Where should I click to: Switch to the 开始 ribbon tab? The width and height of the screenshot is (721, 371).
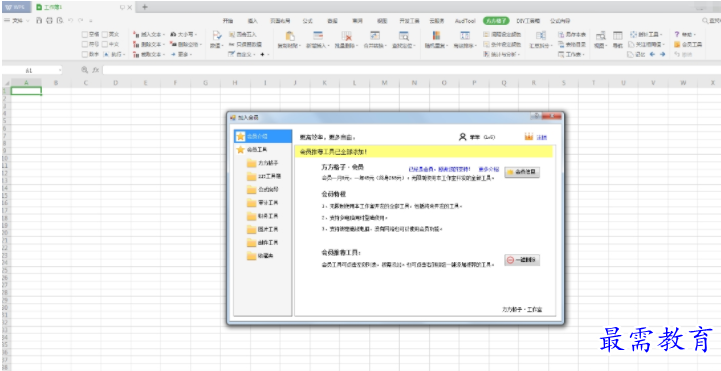pos(228,21)
